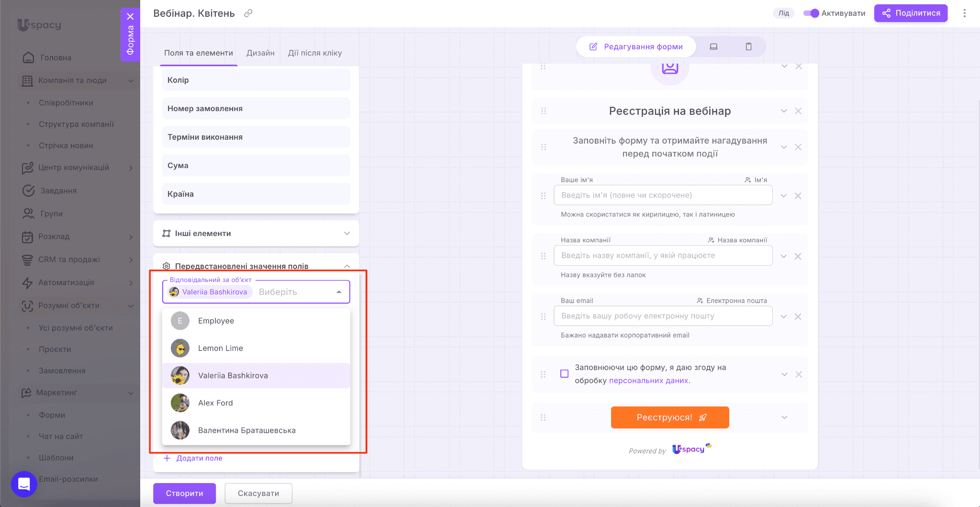Expand the Інші елементи section
This screenshot has width=980, height=507.
tap(347, 233)
